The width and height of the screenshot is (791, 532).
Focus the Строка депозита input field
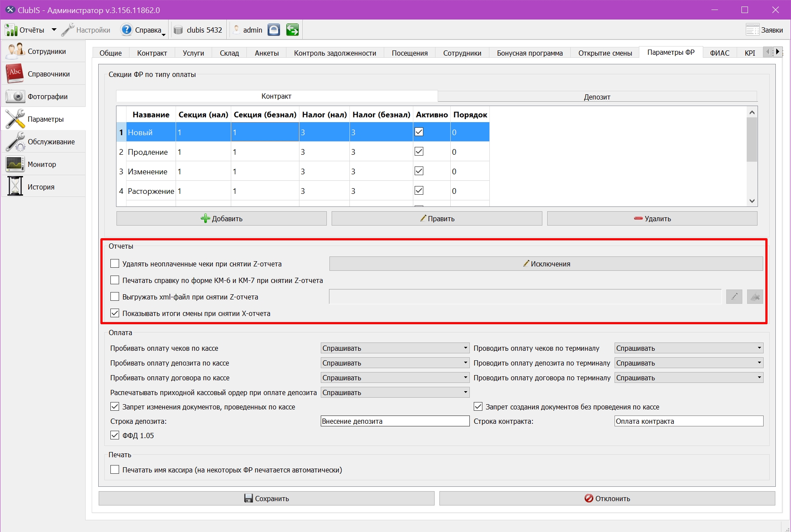pyautogui.click(x=395, y=421)
